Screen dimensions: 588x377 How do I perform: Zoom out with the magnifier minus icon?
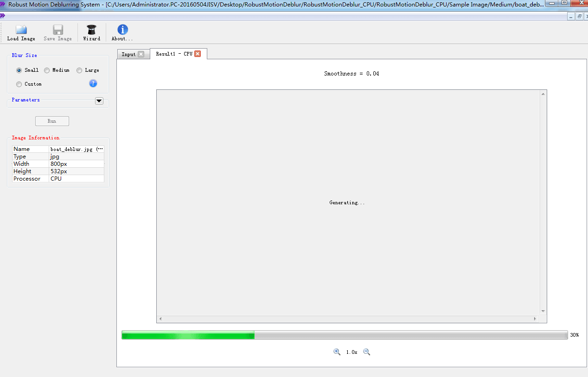click(x=366, y=352)
